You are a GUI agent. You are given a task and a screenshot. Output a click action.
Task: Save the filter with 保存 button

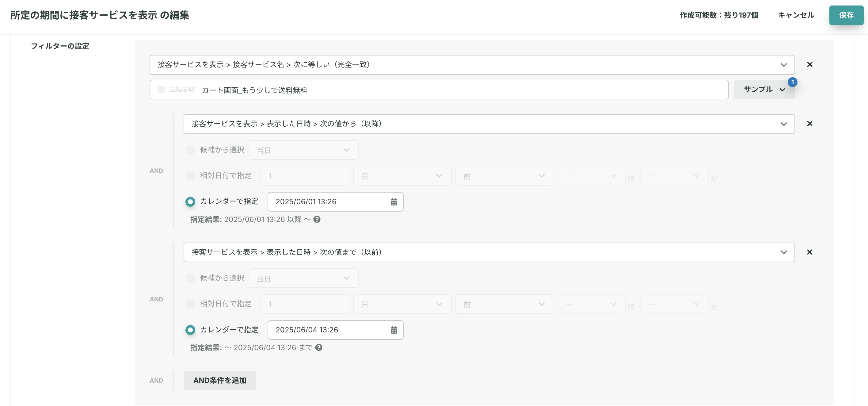click(846, 15)
